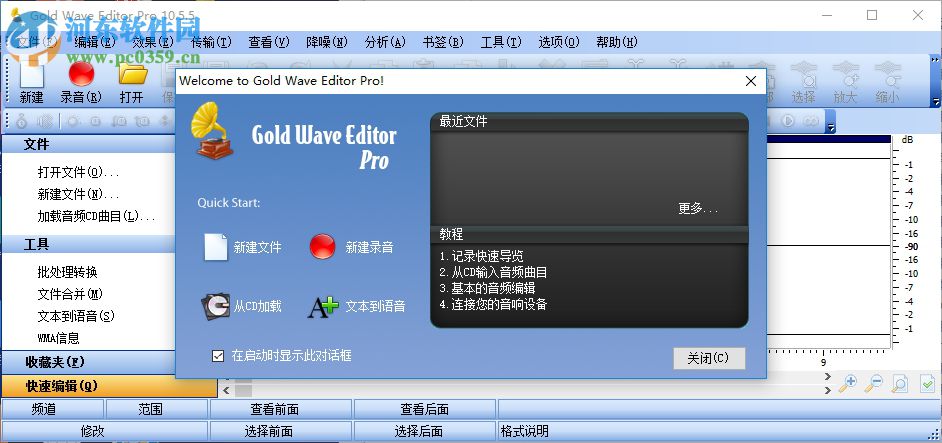Collapse the 工具 sidebar section header

89,245
